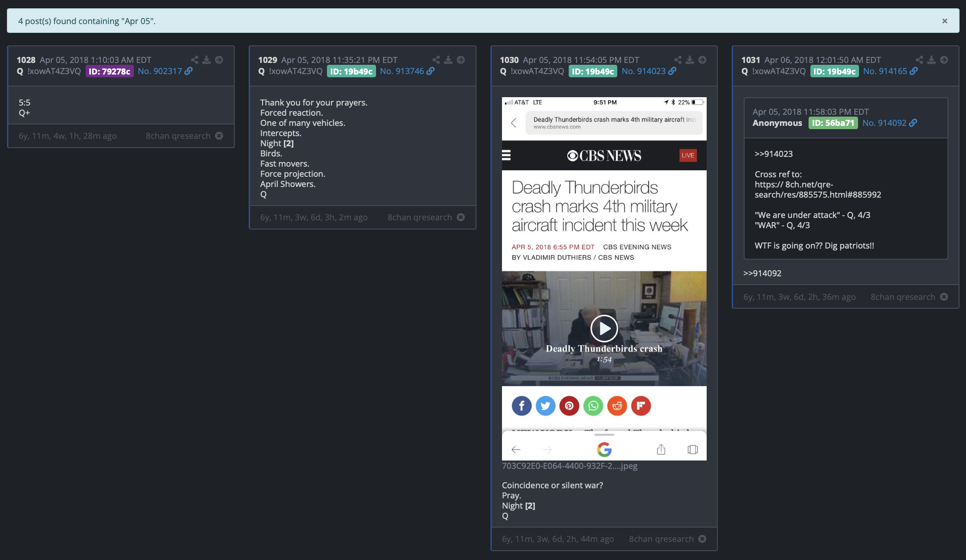Click tabs icon in screenshot browser toolbar
This screenshot has width=966, height=560.
(x=693, y=449)
